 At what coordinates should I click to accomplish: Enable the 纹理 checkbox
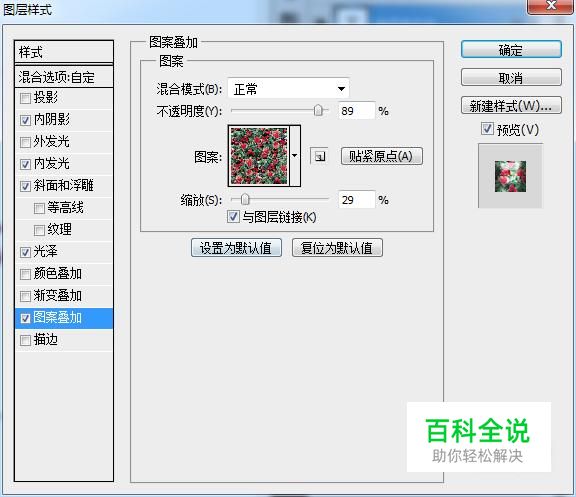tap(39, 230)
